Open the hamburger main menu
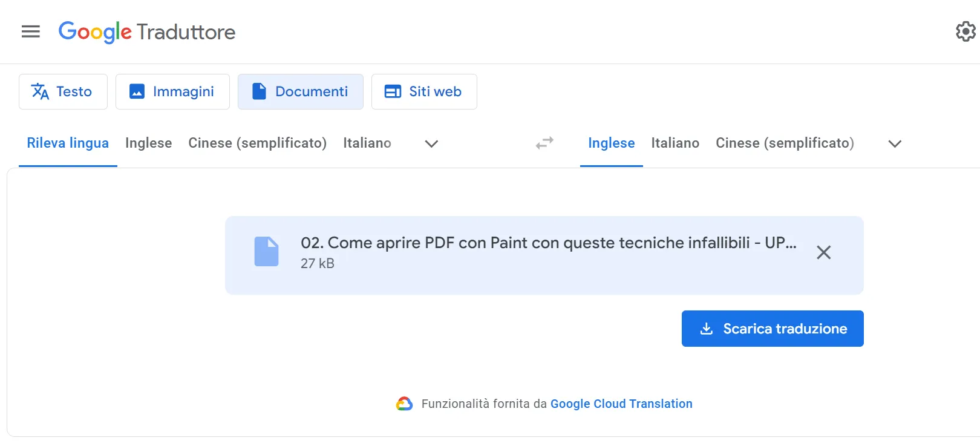980x446 pixels. (x=31, y=31)
